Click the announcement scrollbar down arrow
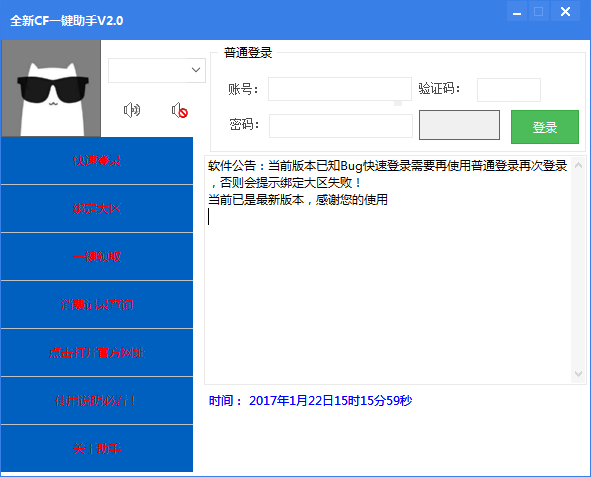This screenshot has width=591, height=477. pos(578,374)
